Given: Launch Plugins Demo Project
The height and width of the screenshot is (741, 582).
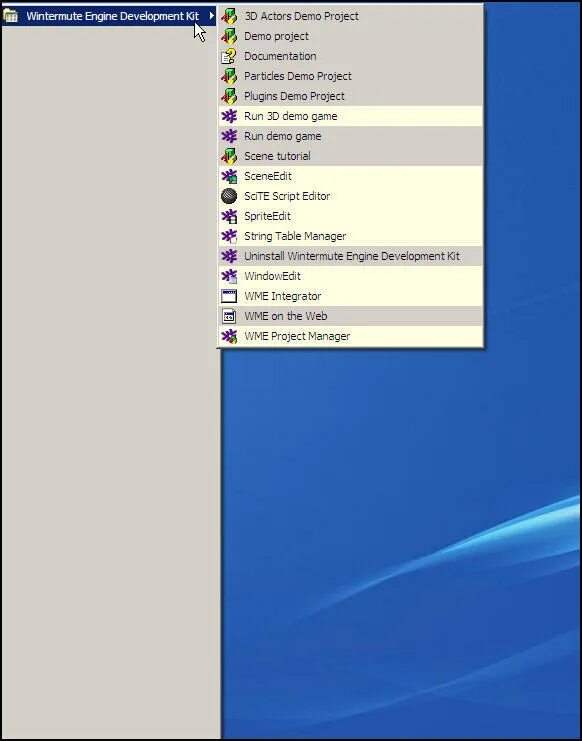Looking at the screenshot, I should pyautogui.click(x=351, y=96).
